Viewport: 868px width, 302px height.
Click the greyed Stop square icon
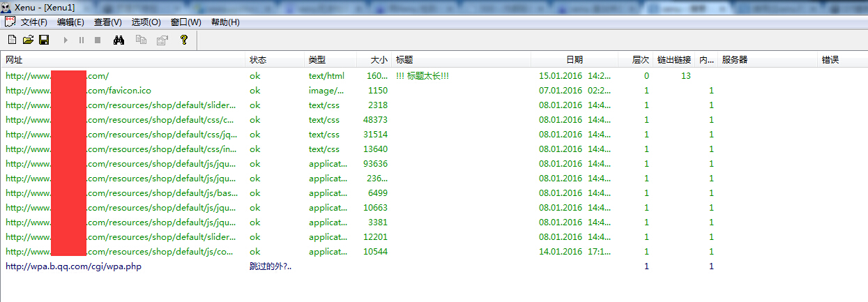pos(98,40)
